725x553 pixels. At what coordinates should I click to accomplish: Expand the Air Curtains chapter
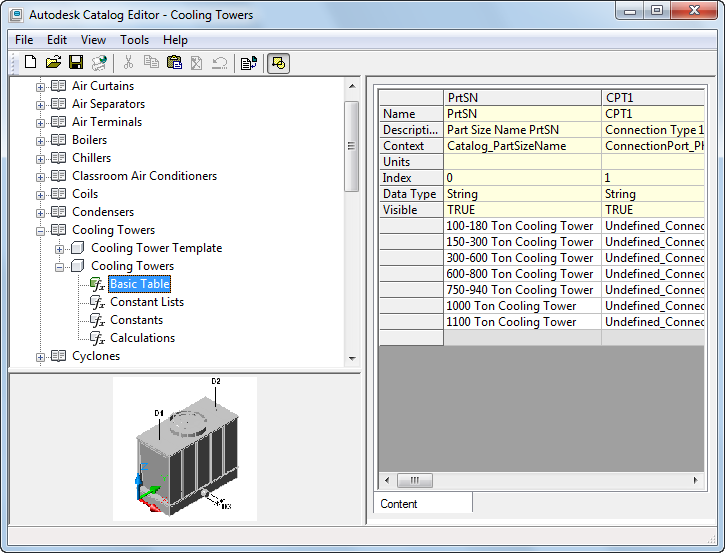coord(40,87)
